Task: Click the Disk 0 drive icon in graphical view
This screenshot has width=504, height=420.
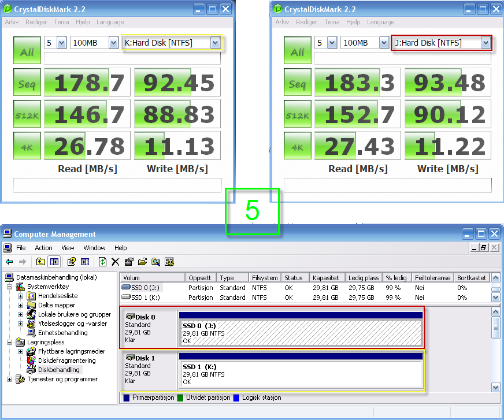Action: coord(130,317)
